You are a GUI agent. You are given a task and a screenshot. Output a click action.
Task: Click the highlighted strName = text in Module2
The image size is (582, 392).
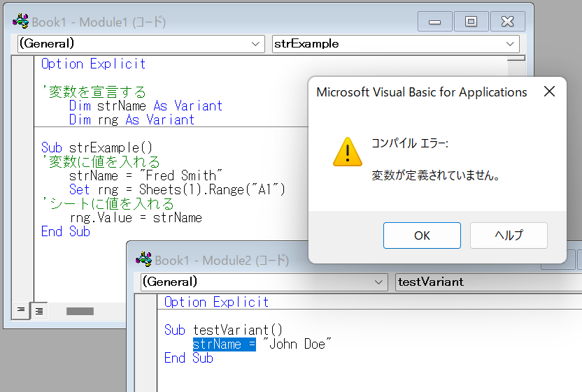pos(224,344)
